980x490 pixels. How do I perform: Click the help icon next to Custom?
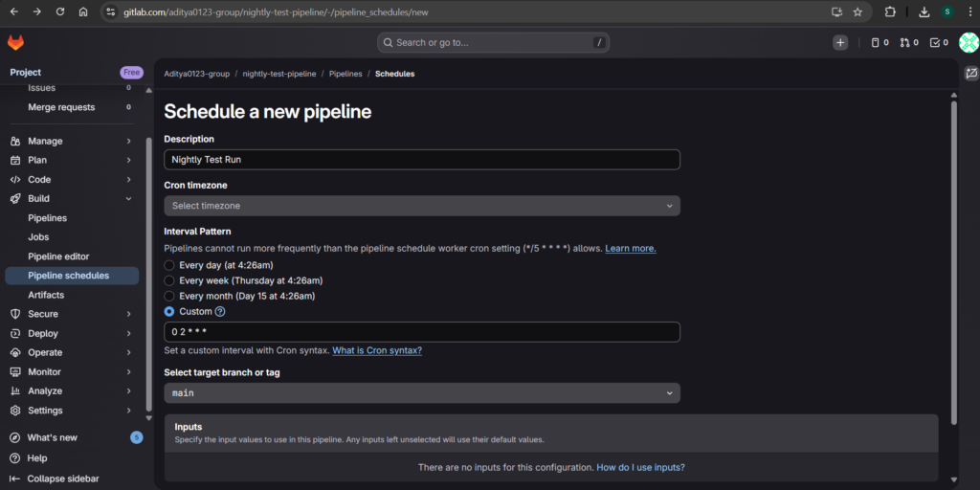click(x=220, y=311)
